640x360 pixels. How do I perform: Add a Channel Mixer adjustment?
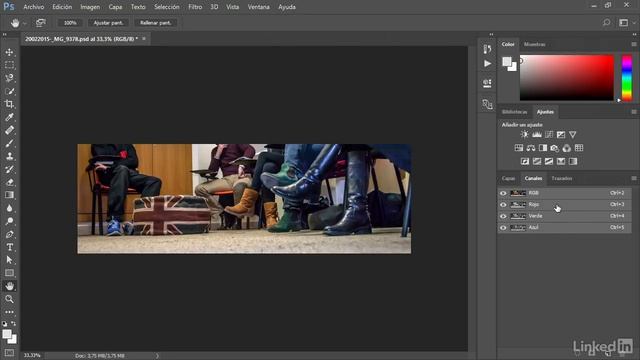(567, 148)
